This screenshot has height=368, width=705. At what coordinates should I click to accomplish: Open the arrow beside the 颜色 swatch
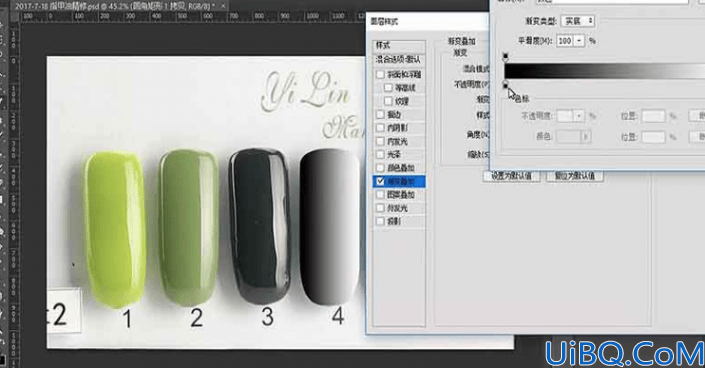click(586, 136)
